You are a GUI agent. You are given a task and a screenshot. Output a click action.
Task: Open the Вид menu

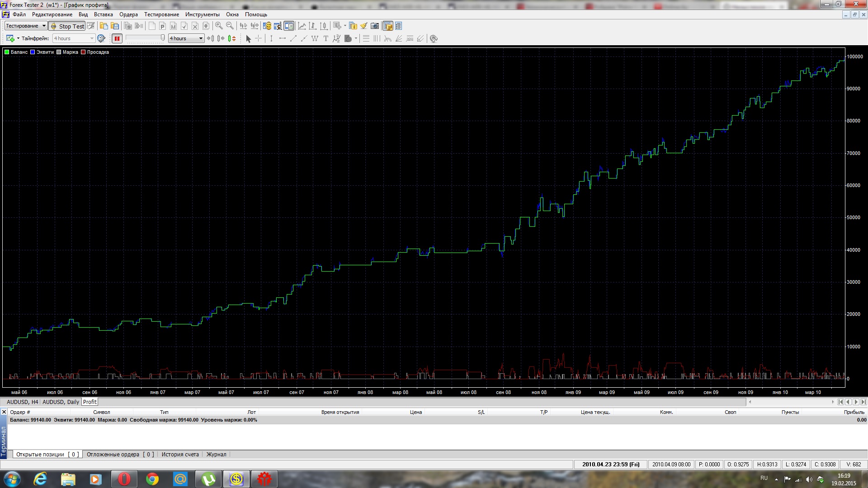tap(83, 14)
